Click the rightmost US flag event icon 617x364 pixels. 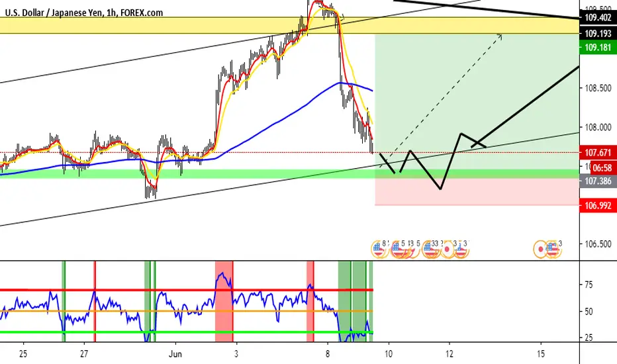(553, 249)
